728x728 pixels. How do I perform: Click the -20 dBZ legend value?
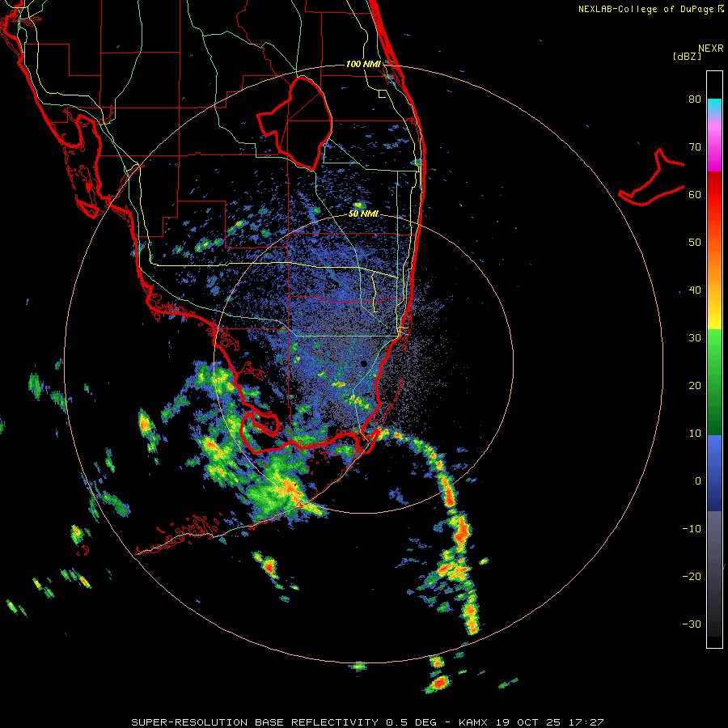(692, 577)
